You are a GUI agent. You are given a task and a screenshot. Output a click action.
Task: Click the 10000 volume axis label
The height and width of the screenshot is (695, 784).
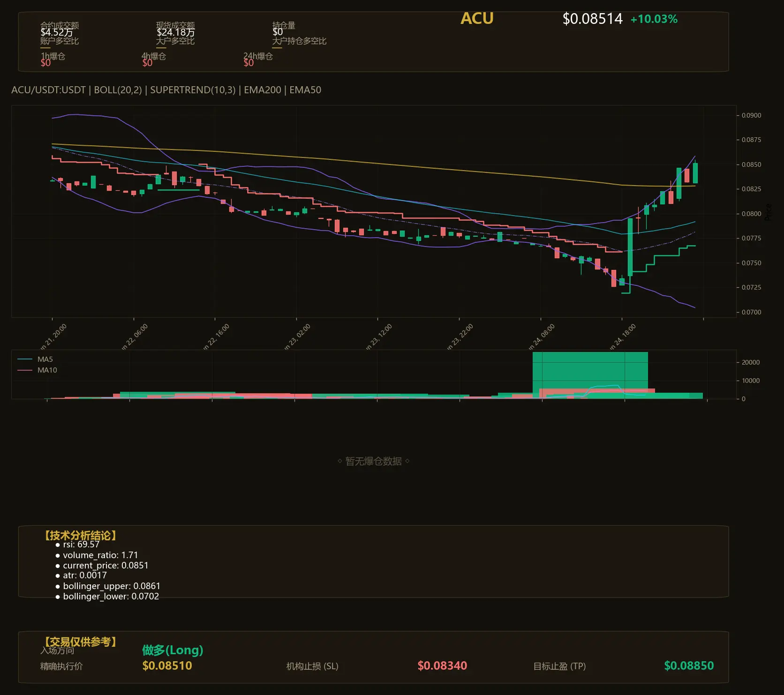click(750, 381)
